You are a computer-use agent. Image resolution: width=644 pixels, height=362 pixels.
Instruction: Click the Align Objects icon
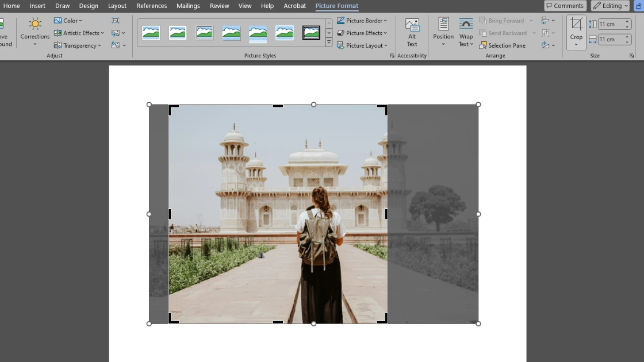546,21
